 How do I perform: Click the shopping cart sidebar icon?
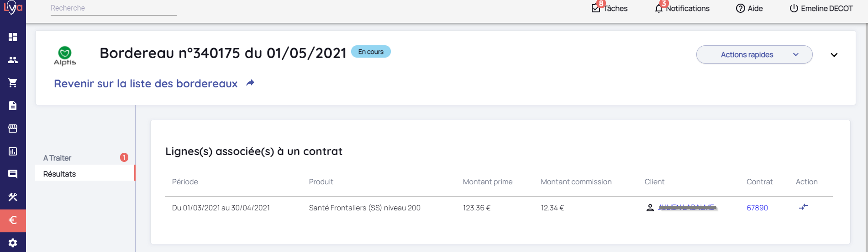coord(13,83)
